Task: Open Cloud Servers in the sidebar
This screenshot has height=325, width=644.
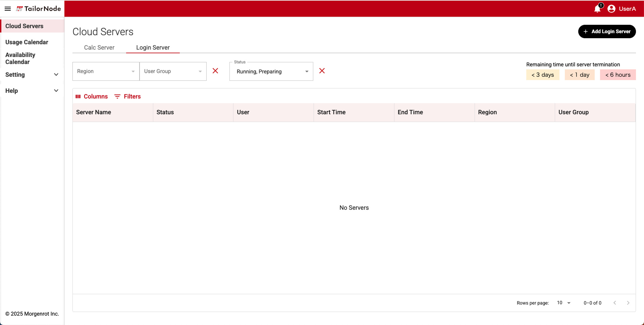Action: [x=32, y=26]
